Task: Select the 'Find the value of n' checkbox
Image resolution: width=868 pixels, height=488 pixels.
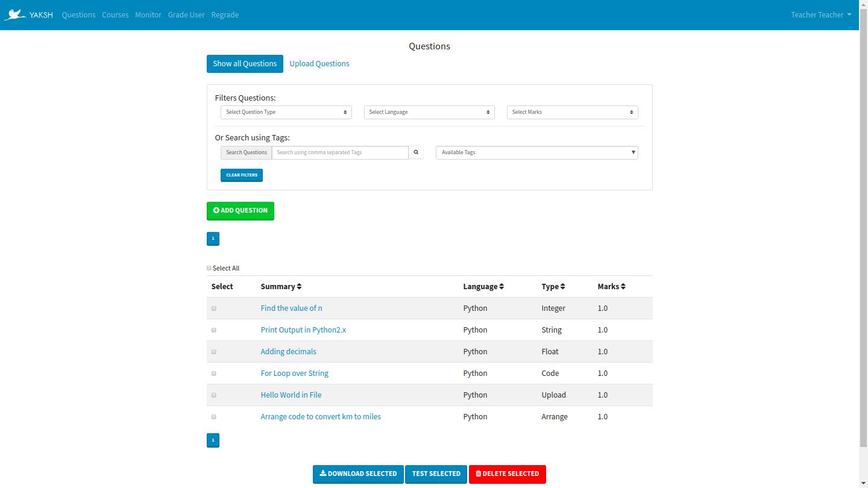Action: 214,308
